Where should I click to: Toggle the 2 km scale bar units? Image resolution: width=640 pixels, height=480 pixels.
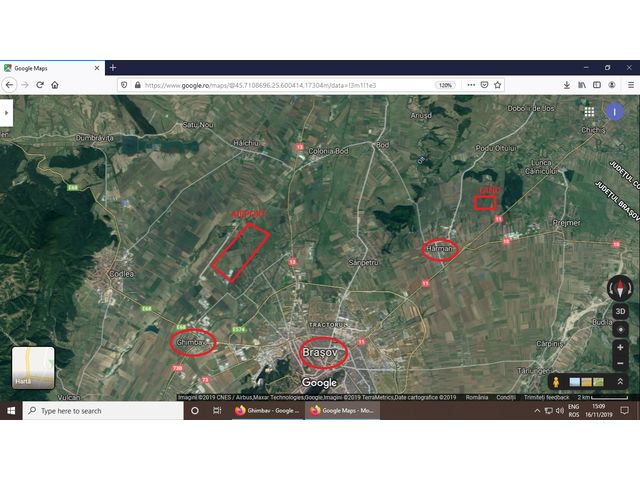coord(602,397)
